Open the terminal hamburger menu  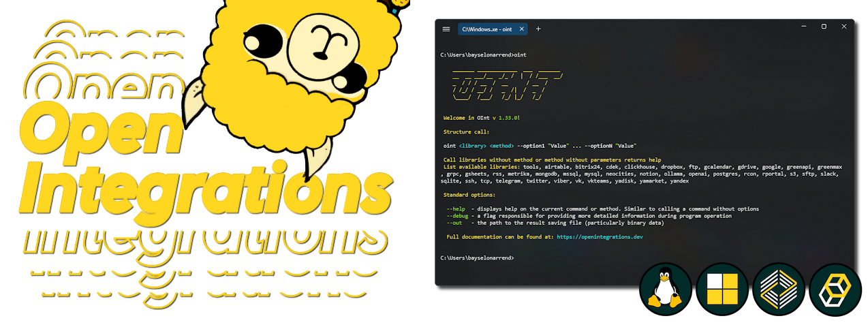[x=446, y=29]
